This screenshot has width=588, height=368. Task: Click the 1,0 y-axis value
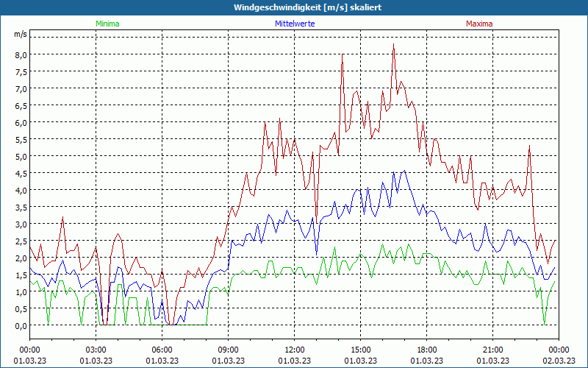[21, 291]
